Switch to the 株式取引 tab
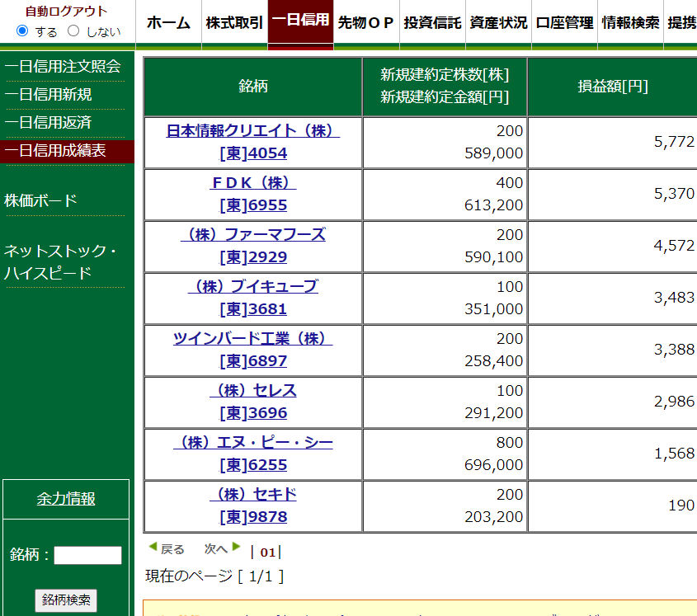The image size is (697, 616). 235,22
